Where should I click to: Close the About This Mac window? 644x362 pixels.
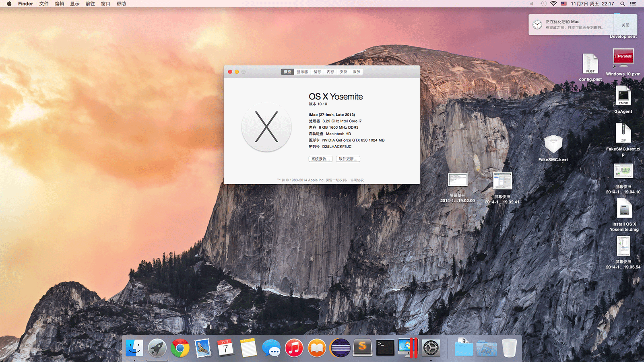(x=230, y=72)
